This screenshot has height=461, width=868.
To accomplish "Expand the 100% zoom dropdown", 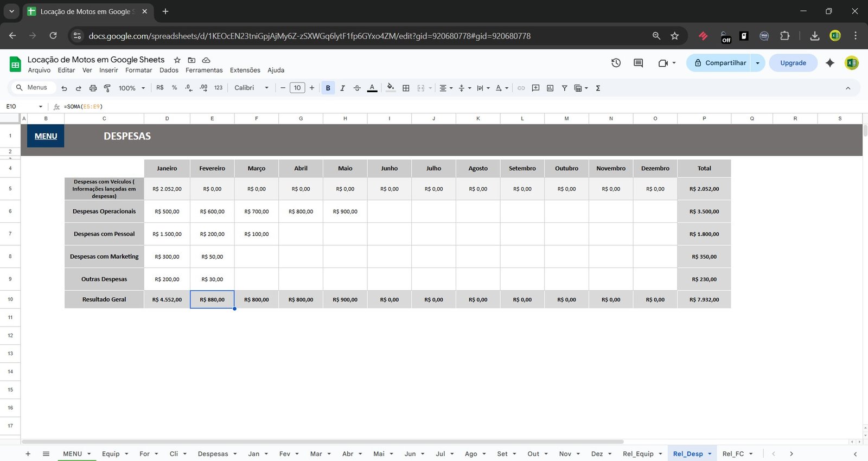I will coord(132,88).
